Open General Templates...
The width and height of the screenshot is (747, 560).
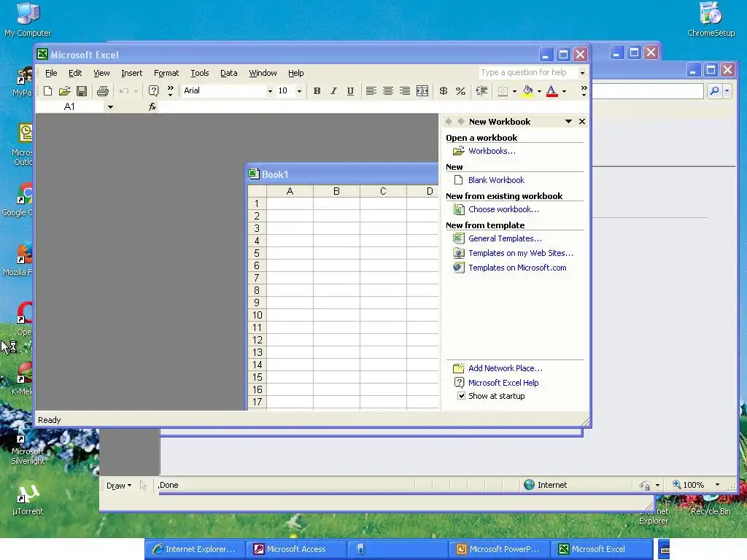pos(505,238)
